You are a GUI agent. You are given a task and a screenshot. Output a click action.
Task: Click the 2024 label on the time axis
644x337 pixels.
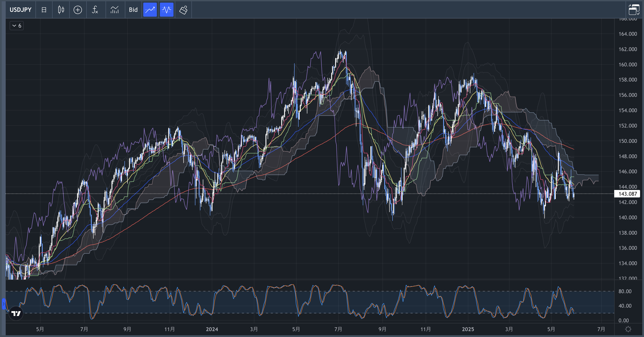point(212,329)
